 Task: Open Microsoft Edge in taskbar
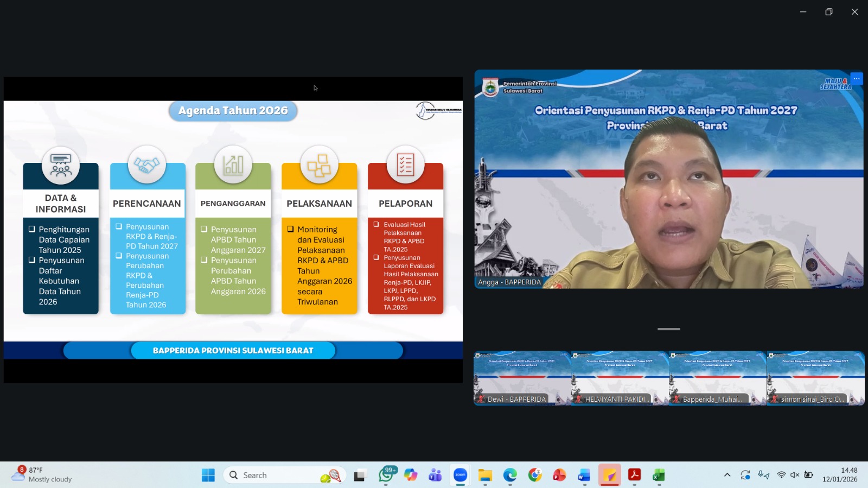(x=510, y=476)
